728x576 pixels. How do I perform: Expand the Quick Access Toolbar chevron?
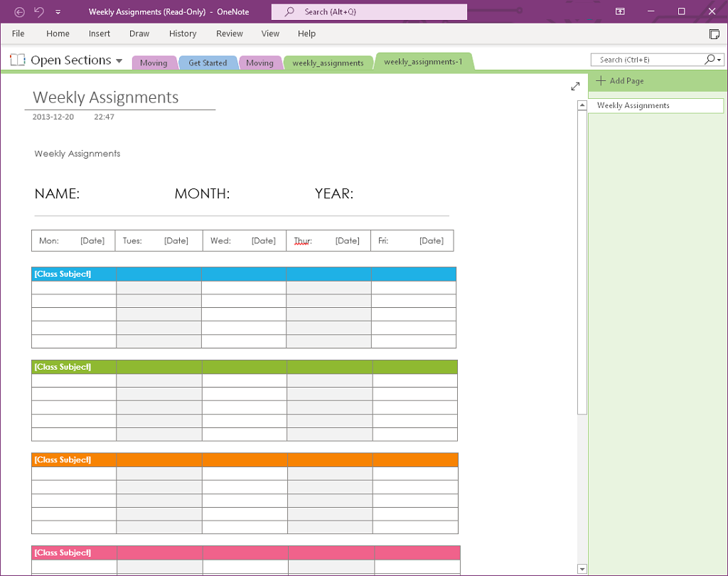pos(59,11)
